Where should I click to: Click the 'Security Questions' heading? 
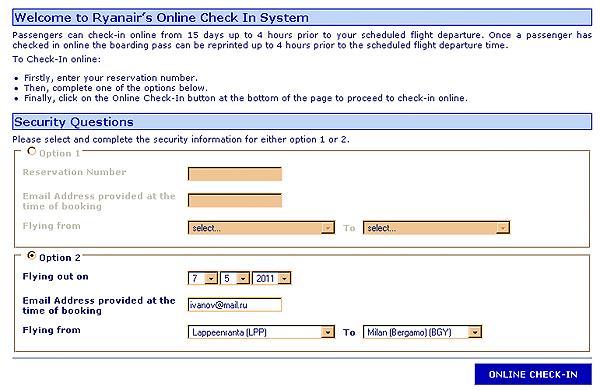(74, 122)
